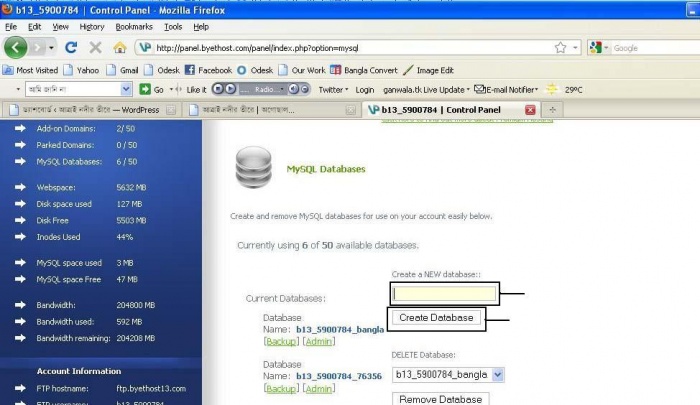Open the Odesk bookmark with blue circle icon
Screen dimensions: 700x405
(255, 70)
